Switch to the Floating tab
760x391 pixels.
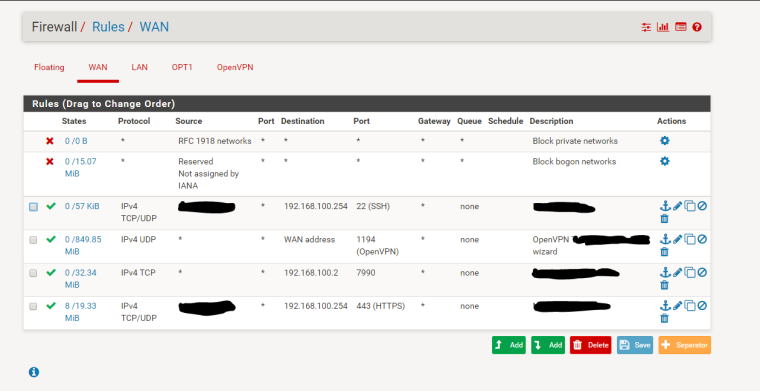pyautogui.click(x=49, y=67)
